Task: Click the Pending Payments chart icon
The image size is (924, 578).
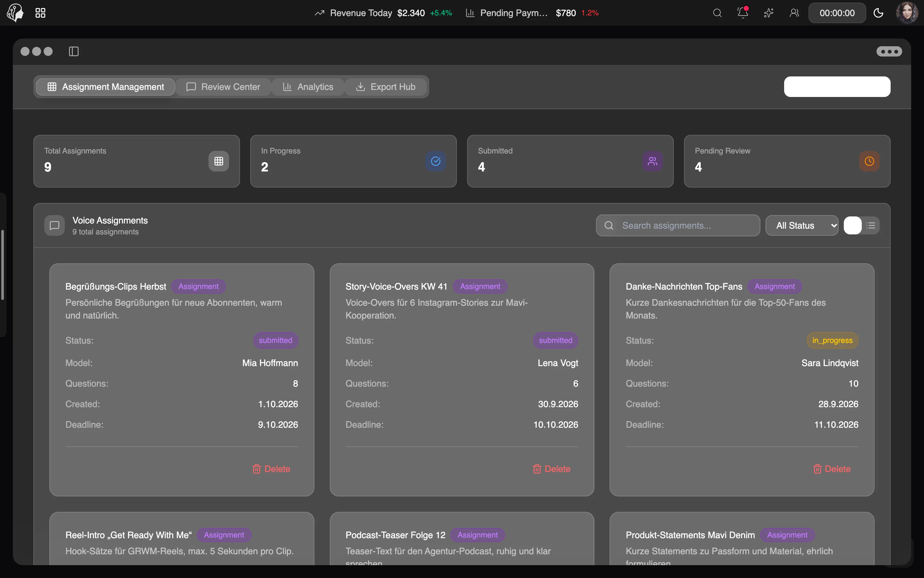Action: pos(470,13)
